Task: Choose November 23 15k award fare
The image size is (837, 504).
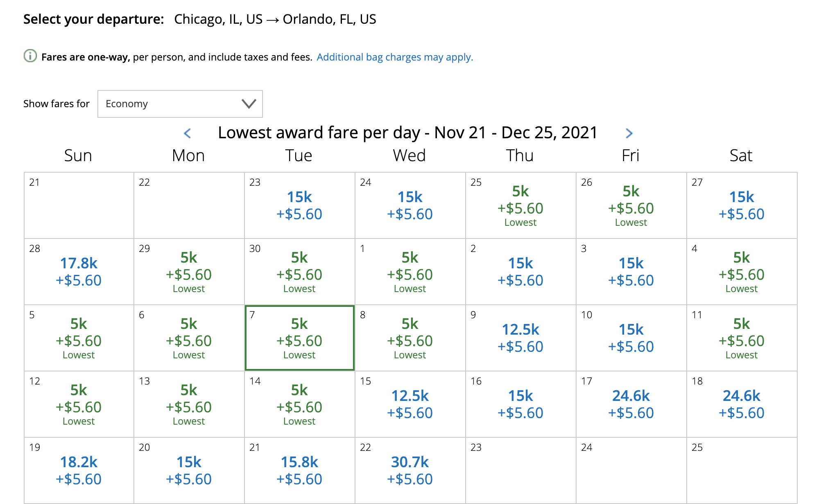Action: pyautogui.click(x=300, y=205)
